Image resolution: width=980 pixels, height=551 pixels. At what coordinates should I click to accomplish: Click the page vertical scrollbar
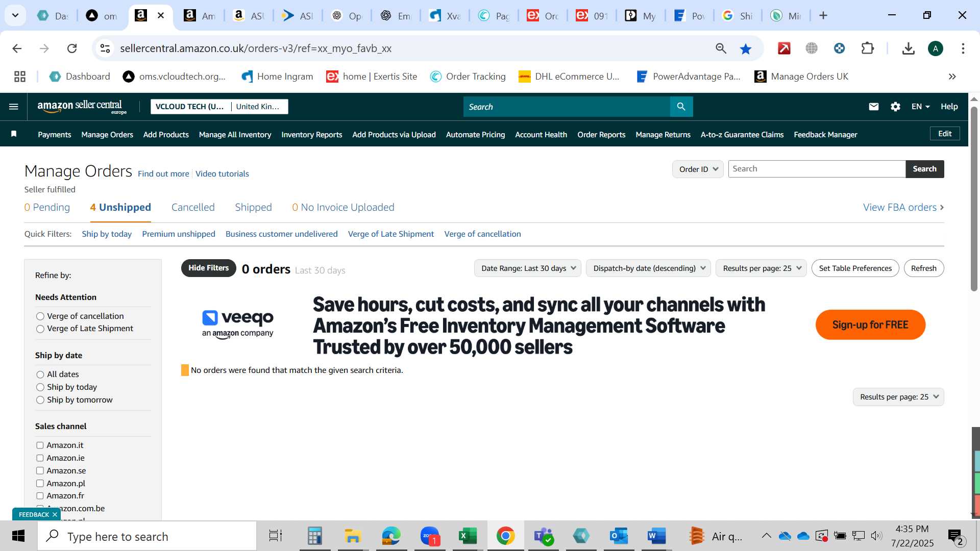click(x=974, y=199)
